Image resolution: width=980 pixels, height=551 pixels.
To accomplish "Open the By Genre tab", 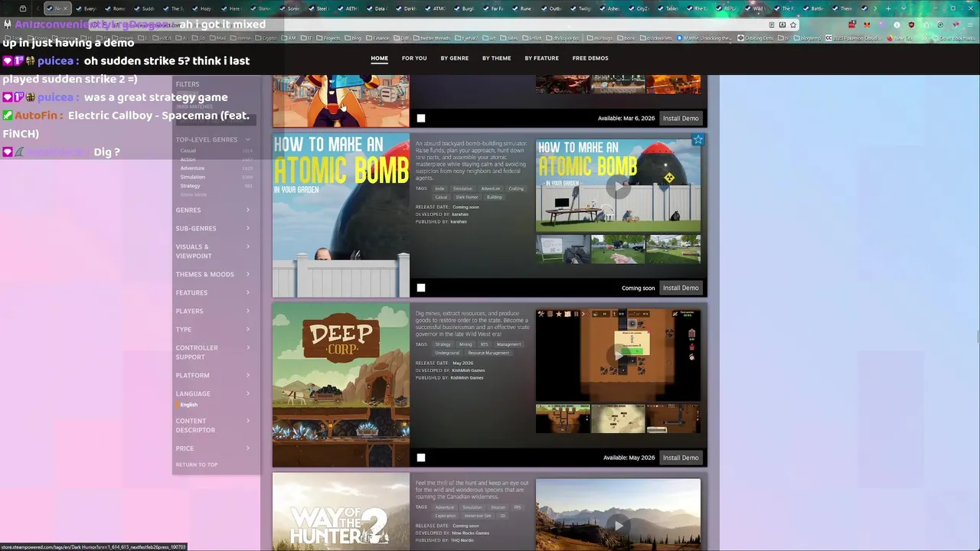I will [x=454, y=58].
